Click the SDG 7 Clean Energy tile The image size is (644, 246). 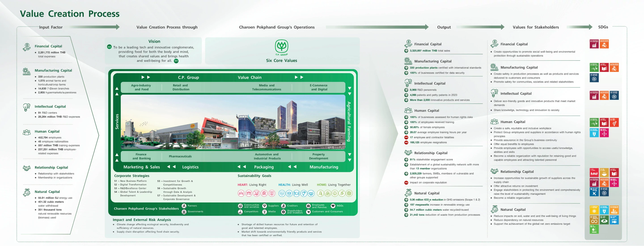594,210
